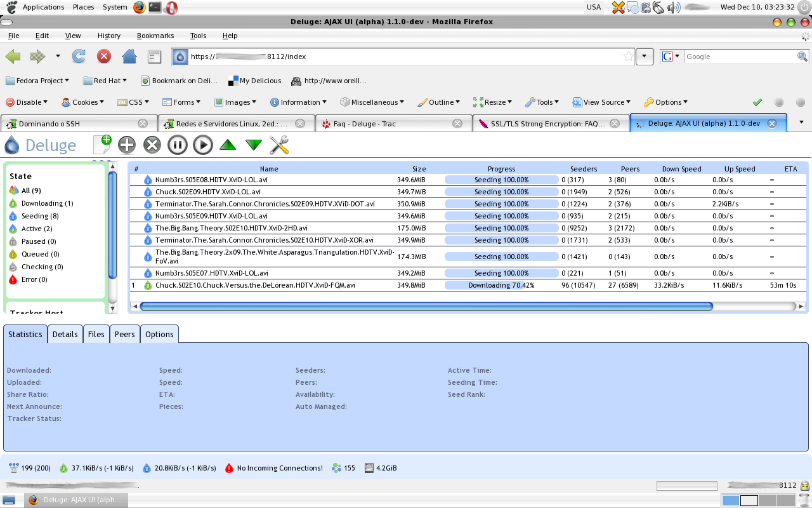This screenshot has width=812, height=508.
Task: Bookmark this page with the star icon
Action: [628, 57]
